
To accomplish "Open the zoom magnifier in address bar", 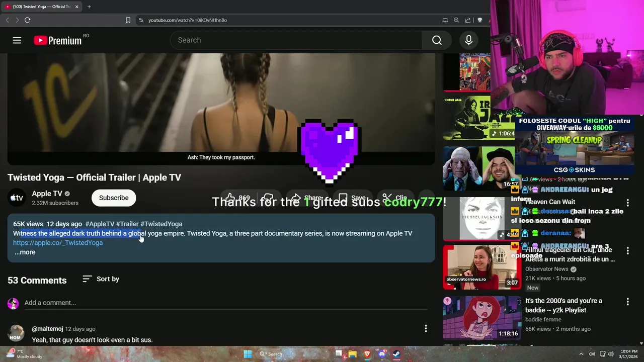I will (x=456, y=20).
